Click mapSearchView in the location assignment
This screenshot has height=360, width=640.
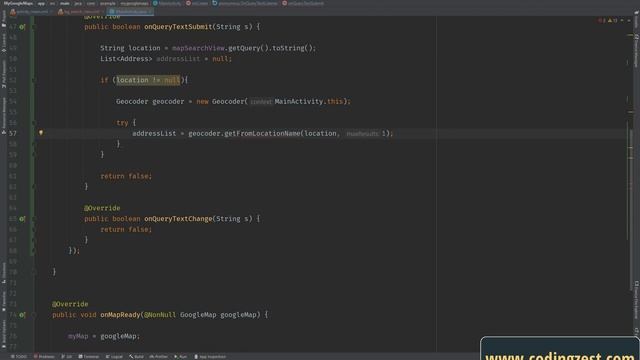pos(198,48)
